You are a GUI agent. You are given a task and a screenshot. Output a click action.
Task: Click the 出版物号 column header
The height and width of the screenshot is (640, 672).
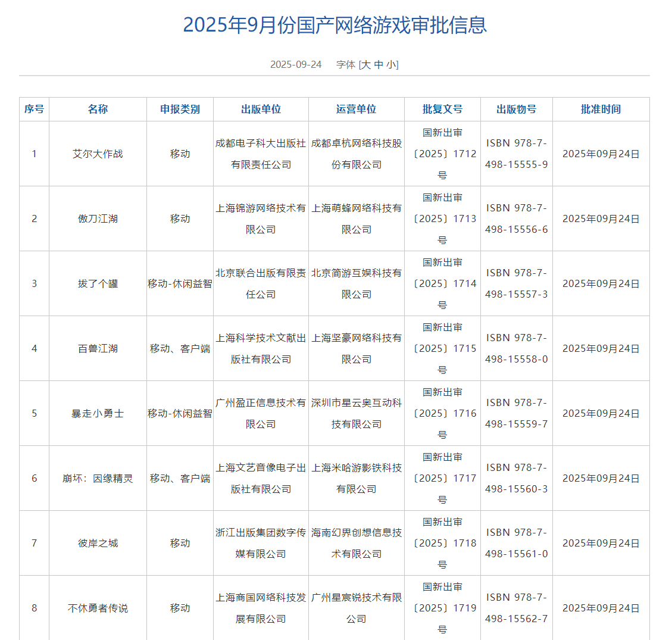pyautogui.click(x=516, y=109)
